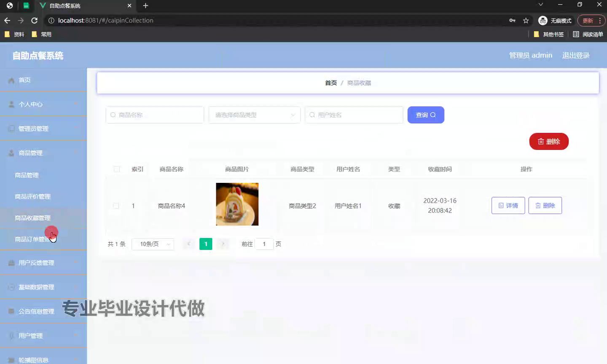This screenshot has width=607, height=364.
Task: Open the 10条/页 page size dropdown
Action: point(153,244)
